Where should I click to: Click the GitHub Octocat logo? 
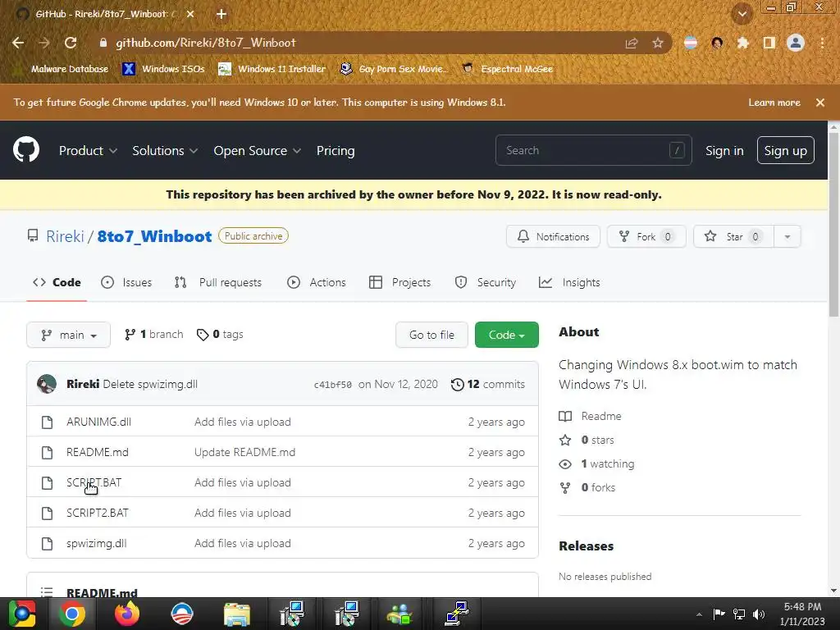tap(26, 149)
